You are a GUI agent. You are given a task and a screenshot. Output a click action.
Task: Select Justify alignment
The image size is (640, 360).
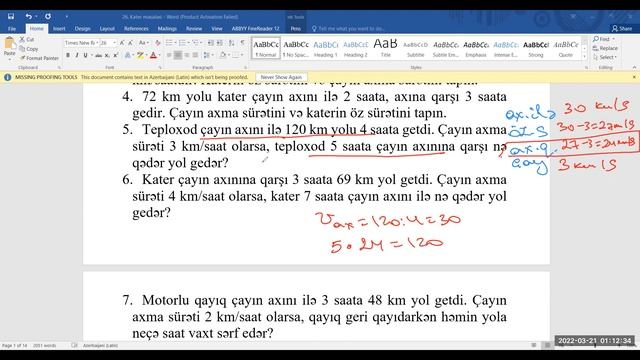(196, 55)
